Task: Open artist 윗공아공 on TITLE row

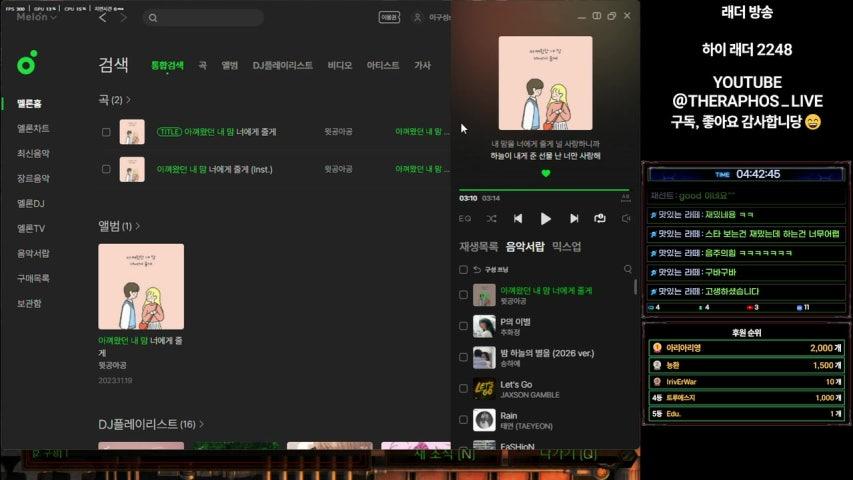Action: point(338,132)
